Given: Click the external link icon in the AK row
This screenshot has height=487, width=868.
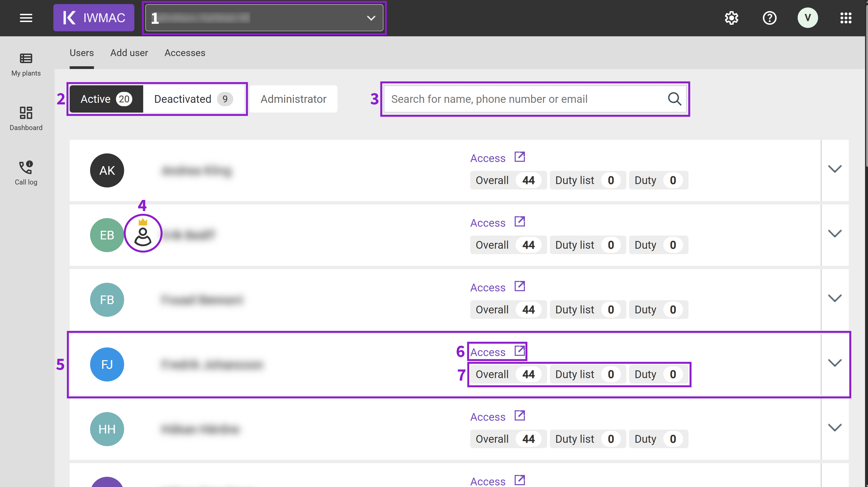Looking at the screenshot, I should pyautogui.click(x=520, y=157).
